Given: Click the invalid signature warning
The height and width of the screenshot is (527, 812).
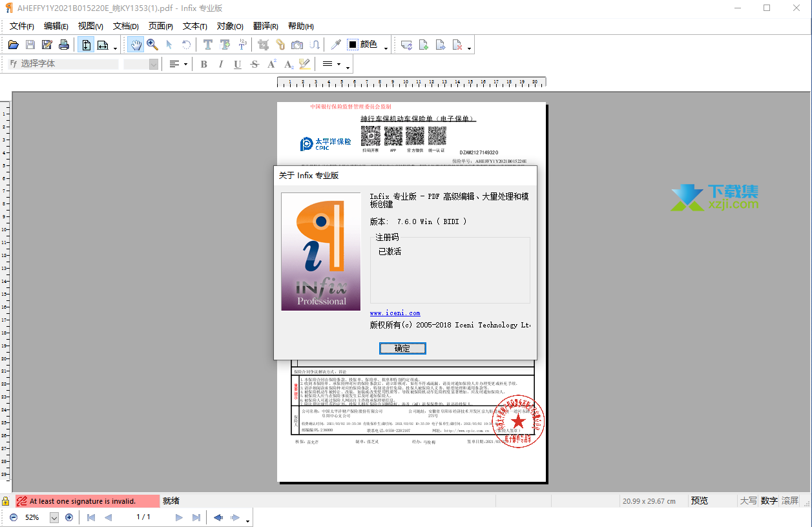Looking at the screenshot, I should pyautogui.click(x=87, y=501).
